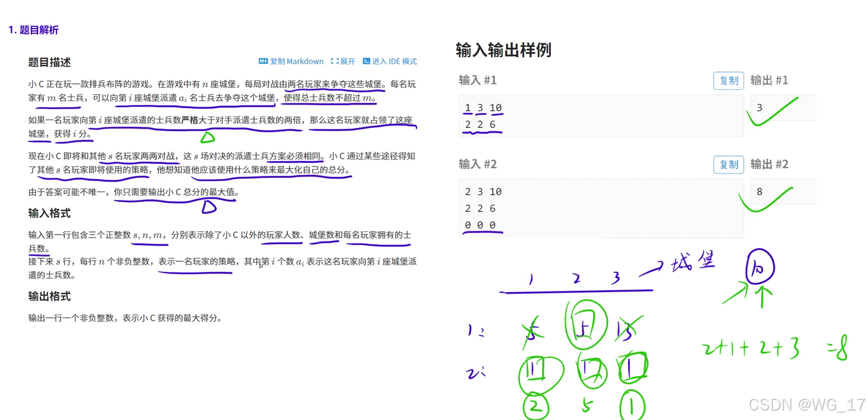Click the value 3 in 输出 #1
Screen dimensions: 868x420
(x=760, y=108)
